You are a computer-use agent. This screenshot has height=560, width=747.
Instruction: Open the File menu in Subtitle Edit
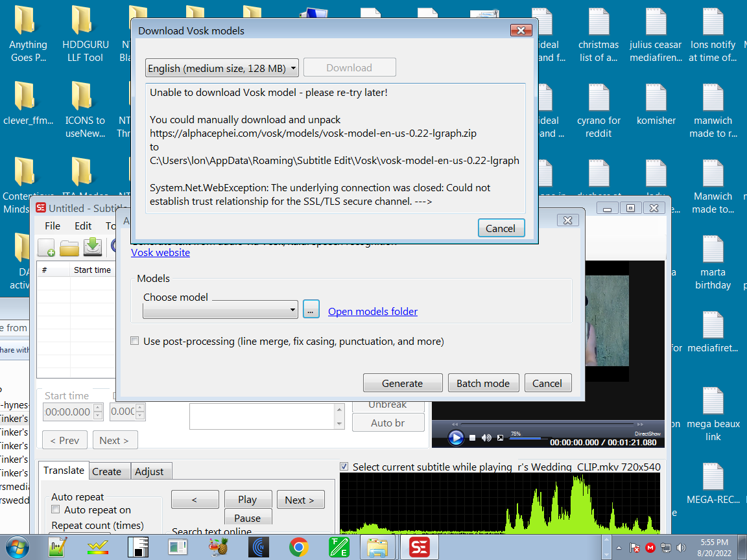(53, 226)
